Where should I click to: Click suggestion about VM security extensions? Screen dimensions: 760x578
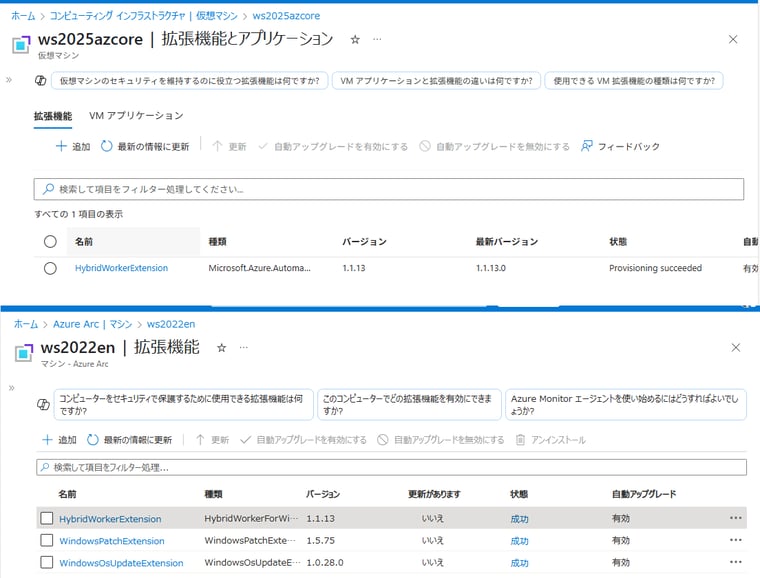click(190, 80)
